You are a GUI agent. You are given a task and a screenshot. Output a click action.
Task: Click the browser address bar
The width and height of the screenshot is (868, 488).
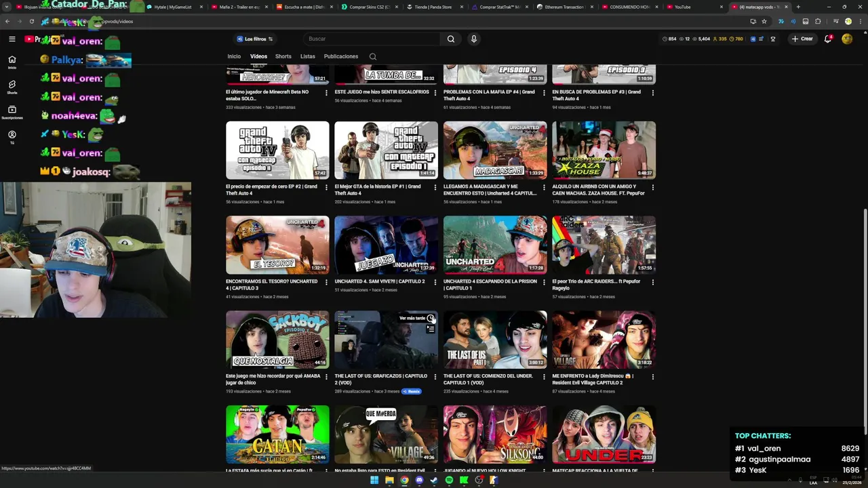click(x=407, y=21)
